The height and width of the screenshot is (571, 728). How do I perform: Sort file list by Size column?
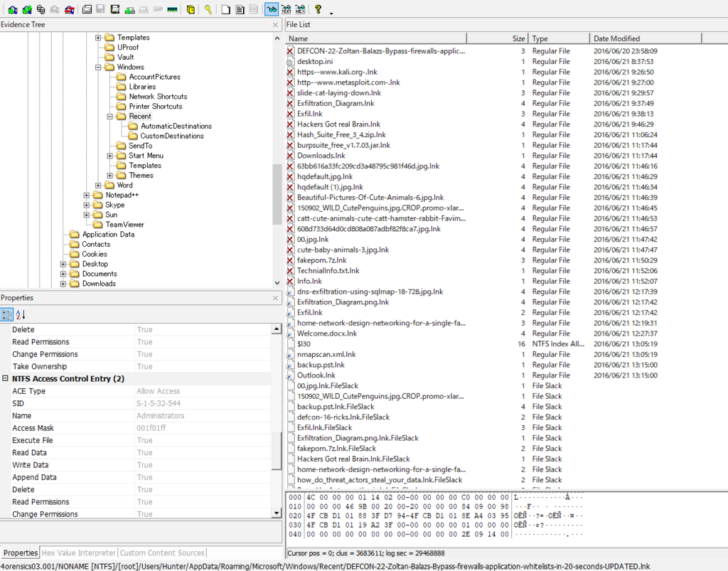point(497,38)
